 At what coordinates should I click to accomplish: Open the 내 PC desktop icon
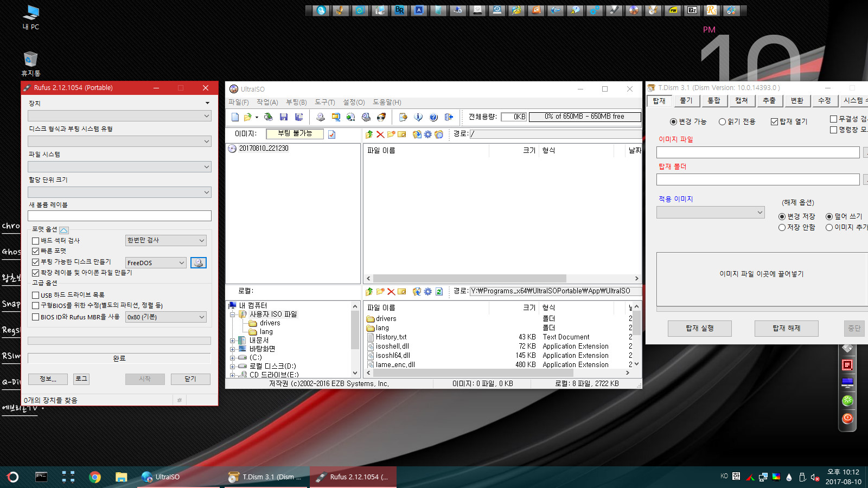point(31,17)
